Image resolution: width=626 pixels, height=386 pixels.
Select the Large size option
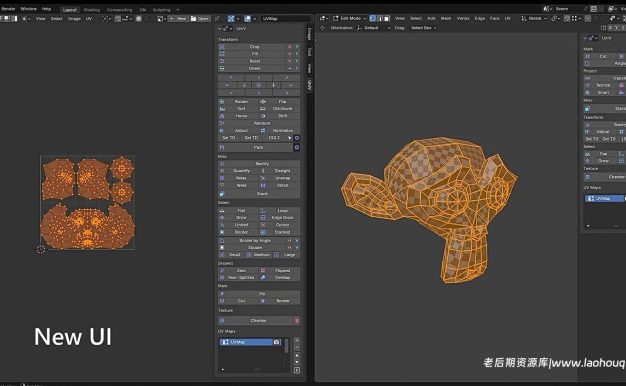coord(287,255)
